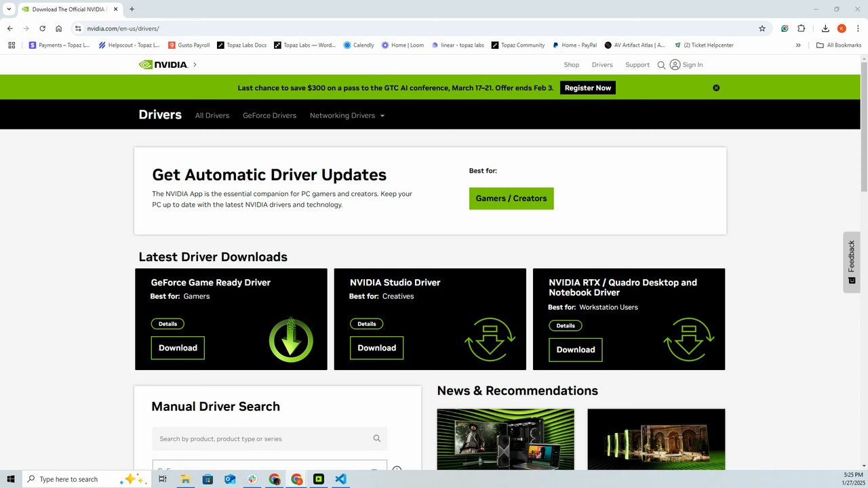The height and width of the screenshot is (488, 868).
Task: Open the linear - topaz labs bookmark
Action: [x=458, y=45]
